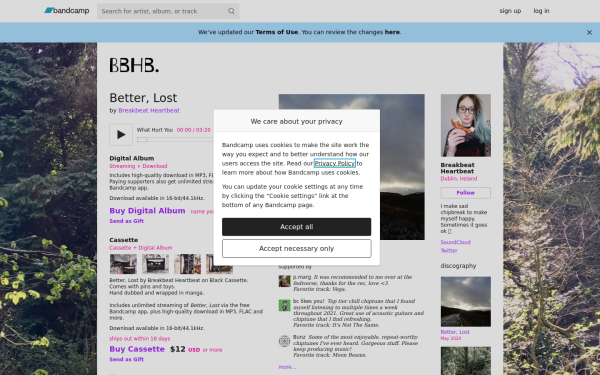Click the 'more...' supporters link

(287, 367)
